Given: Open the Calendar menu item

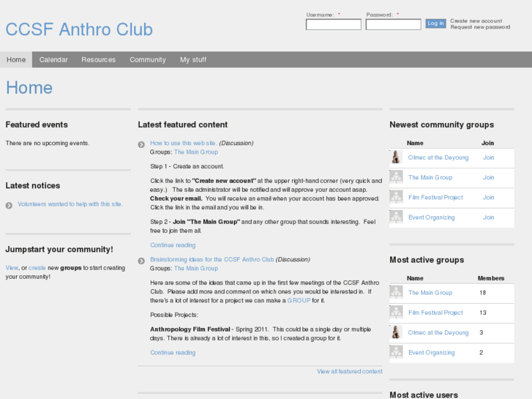Looking at the screenshot, I should 53,60.
